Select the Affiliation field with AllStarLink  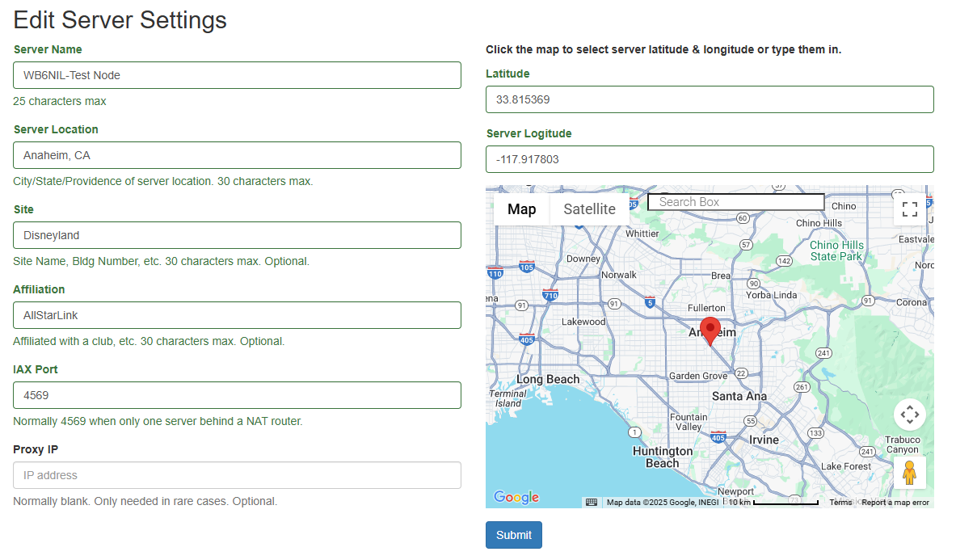pyautogui.click(x=237, y=315)
